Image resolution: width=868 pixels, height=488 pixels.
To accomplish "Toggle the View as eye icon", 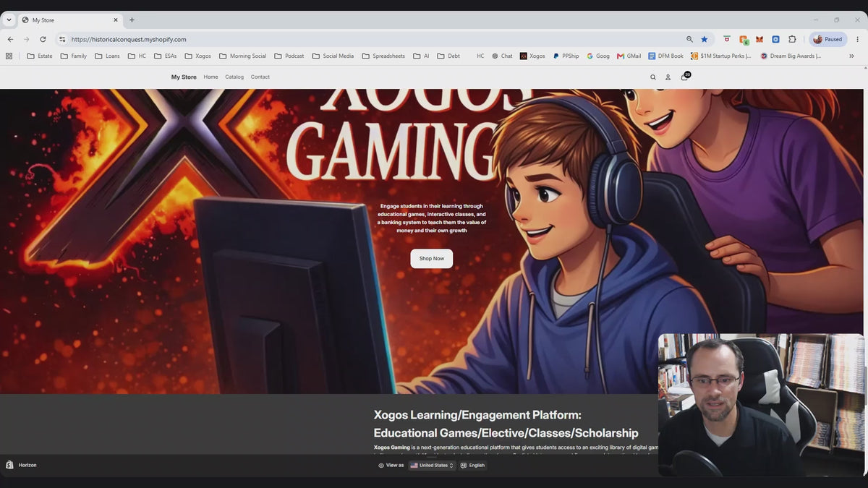I will (381, 466).
